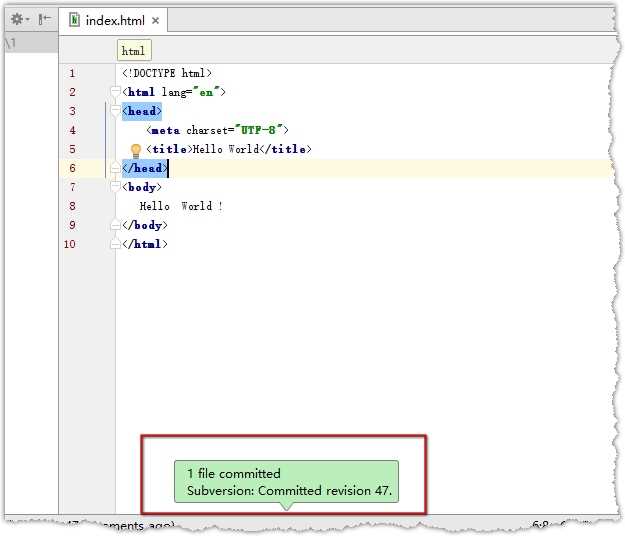Open the gear settings dropdown
Image resolution: width=625 pixels, height=536 pixels.
[x=20, y=19]
